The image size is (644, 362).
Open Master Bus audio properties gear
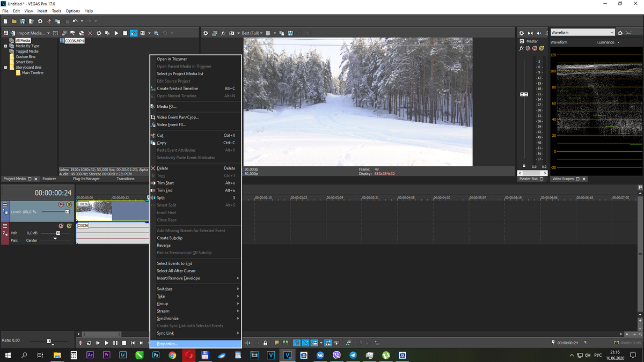[x=522, y=33]
